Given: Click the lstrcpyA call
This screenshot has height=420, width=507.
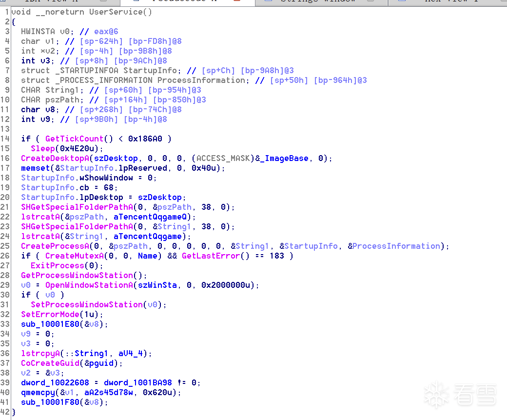Looking at the screenshot, I should [40, 353].
